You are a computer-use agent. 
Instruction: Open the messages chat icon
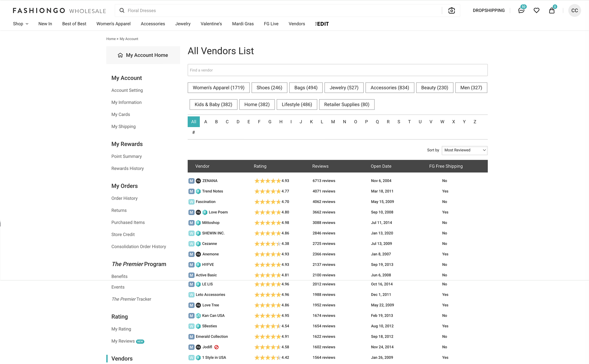(521, 10)
